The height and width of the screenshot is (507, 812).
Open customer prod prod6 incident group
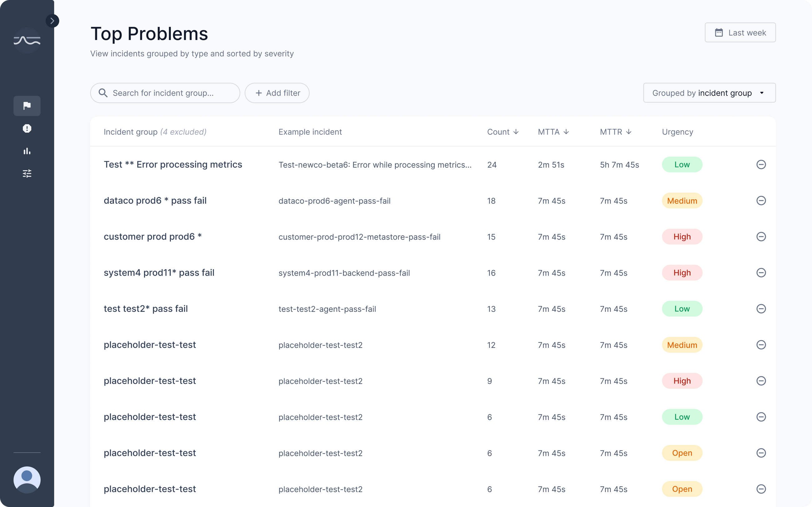[153, 237]
